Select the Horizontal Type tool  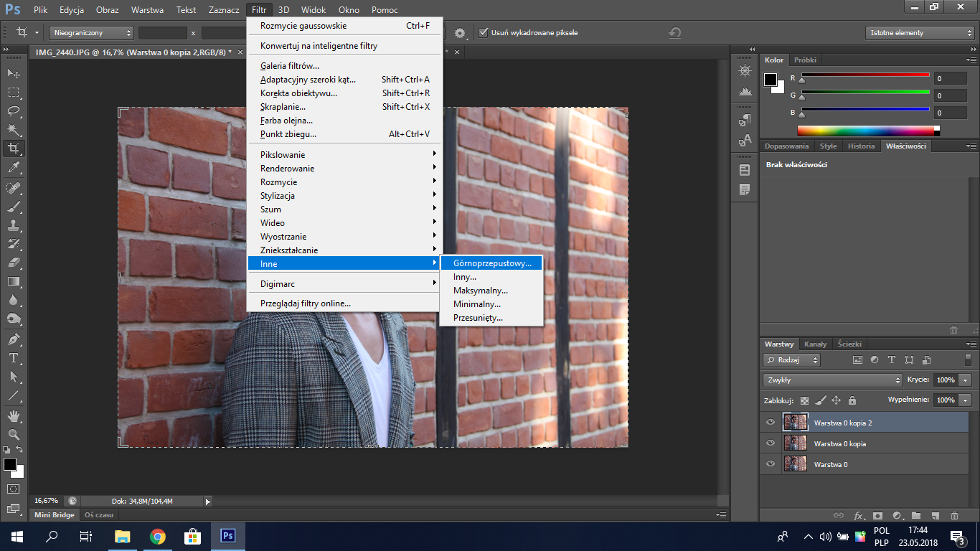click(14, 358)
